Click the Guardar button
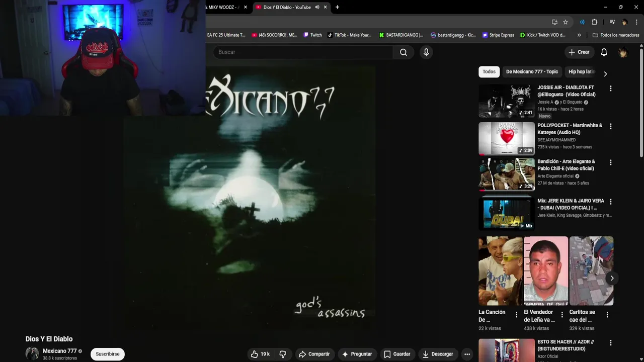Image resolution: width=644 pixels, height=362 pixels. (x=397, y=354)
